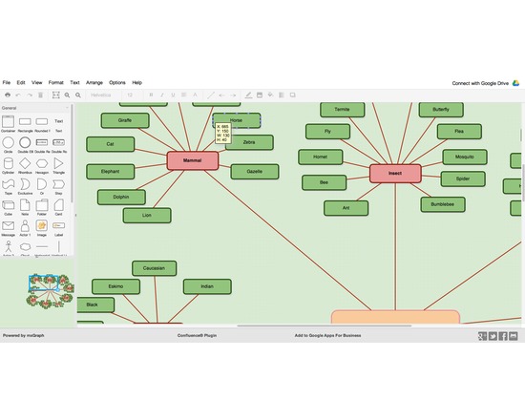Click the second magnifier zoom icon
Viewport: 525px width, 420px height.
click(x=78, y=95)
